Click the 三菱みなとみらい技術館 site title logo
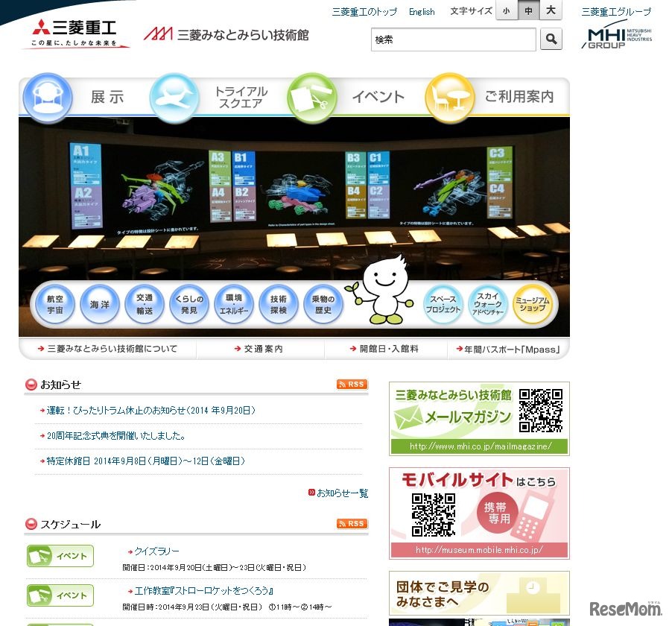The image size is (672, 626). click(x=226, y=34)
